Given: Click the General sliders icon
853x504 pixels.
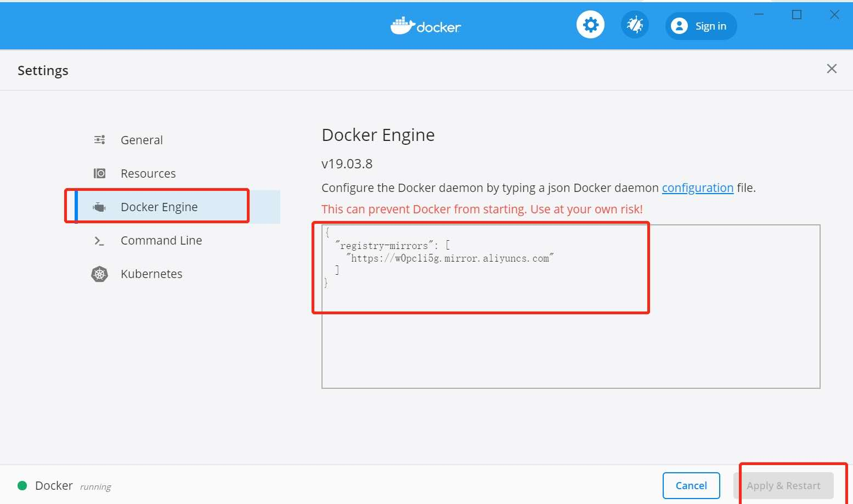Looking at the screenshot, I should tap(99, 140).
